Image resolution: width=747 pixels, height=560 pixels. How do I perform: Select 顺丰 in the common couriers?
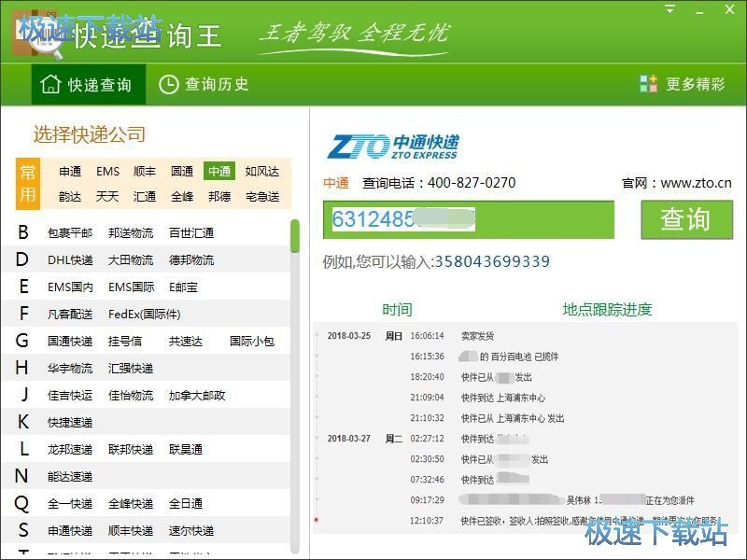[x=145, y=171]
